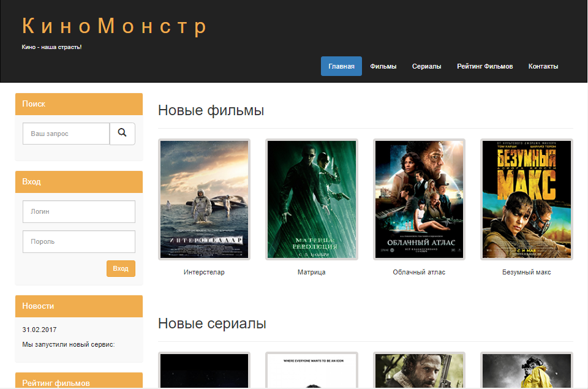The image size is (588, 389).
Task: Open the Матрица Революция poster
Action: [312, 199]
